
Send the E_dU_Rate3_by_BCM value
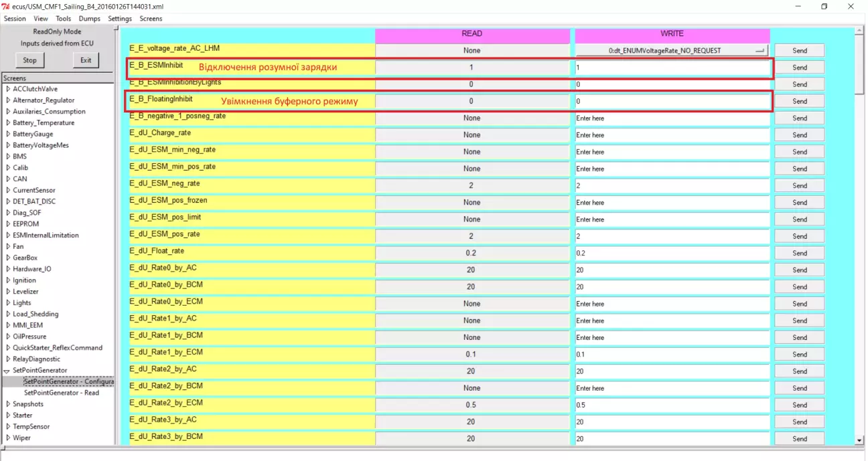point(800,438)
